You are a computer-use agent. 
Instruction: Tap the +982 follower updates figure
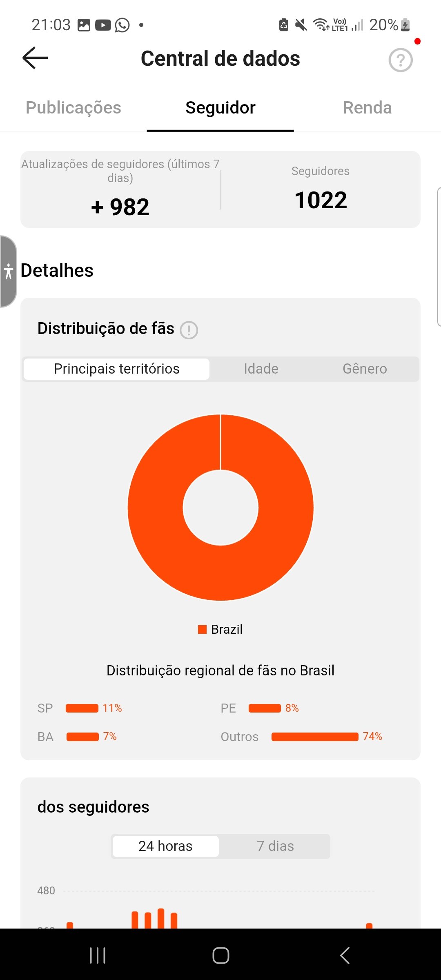120,207
